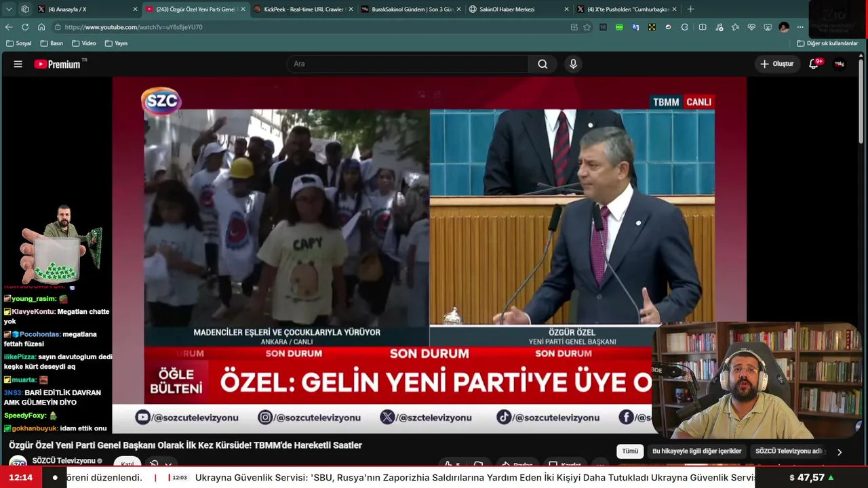Screen dimensions: 868x488
Task: Open the browser home page icon
Action: pos(41,27)
